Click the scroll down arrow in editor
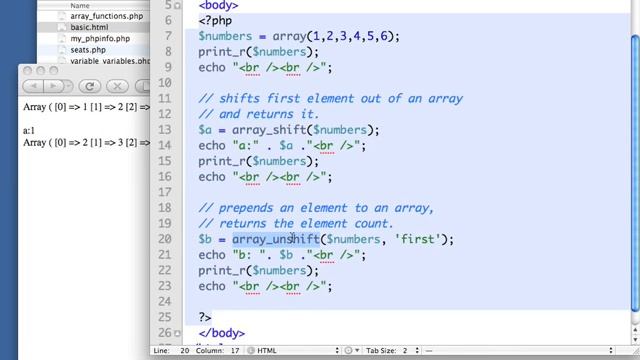Screen dimensions: 640x360 [635, 339]
